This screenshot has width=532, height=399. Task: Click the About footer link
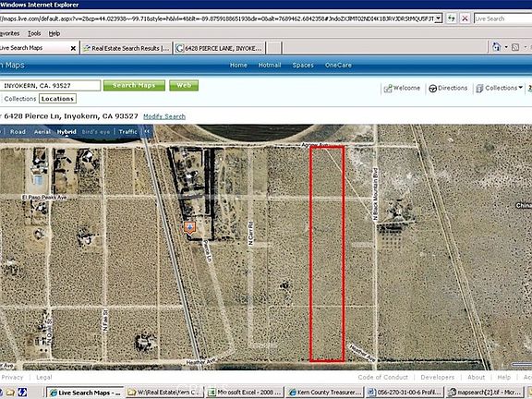[x=476, y=377]
